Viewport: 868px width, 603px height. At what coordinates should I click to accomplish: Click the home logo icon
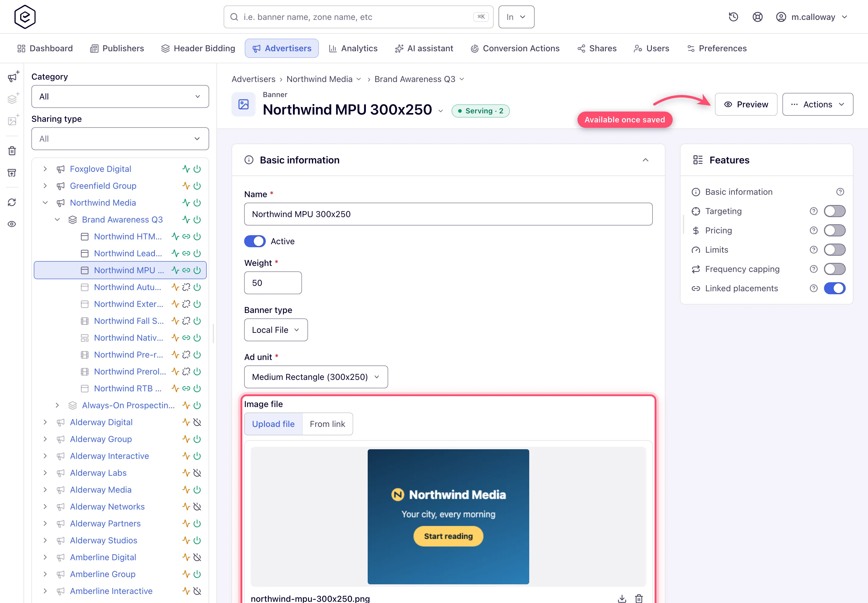click(25, 17)
